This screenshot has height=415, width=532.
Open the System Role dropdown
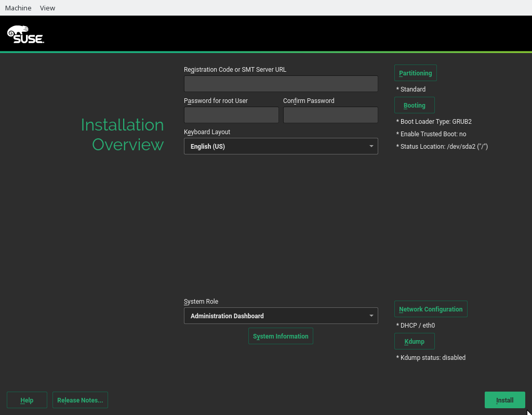pos(281,316)
